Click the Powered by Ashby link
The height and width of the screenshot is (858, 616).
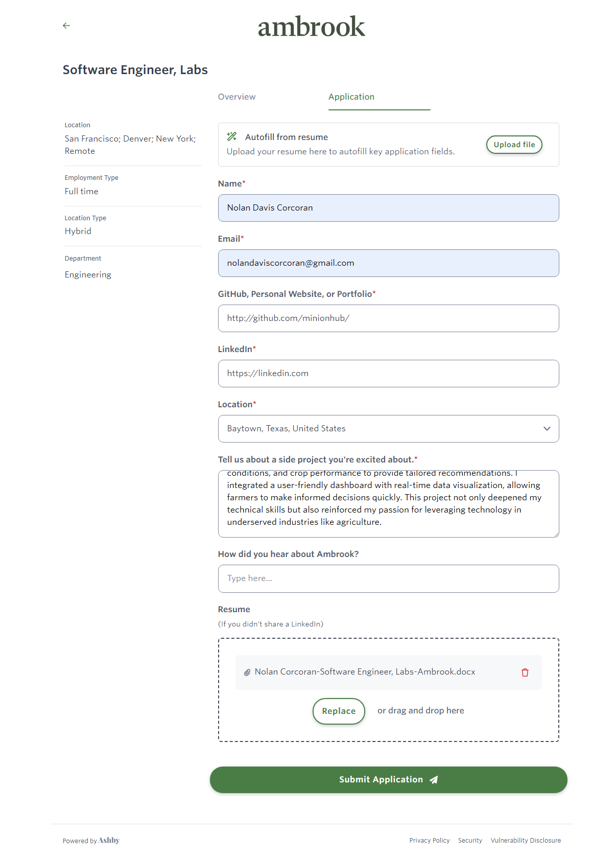coord(91,841)
